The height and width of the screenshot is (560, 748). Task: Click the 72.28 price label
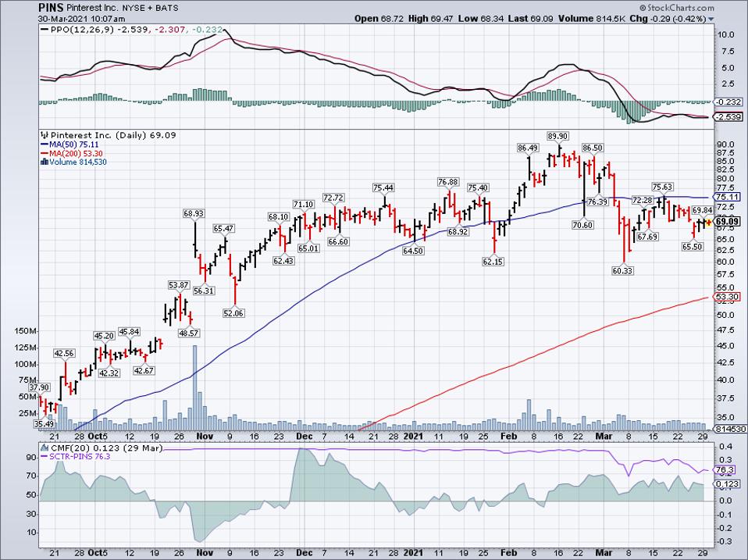pyautogui.click(x=642, y=200)
